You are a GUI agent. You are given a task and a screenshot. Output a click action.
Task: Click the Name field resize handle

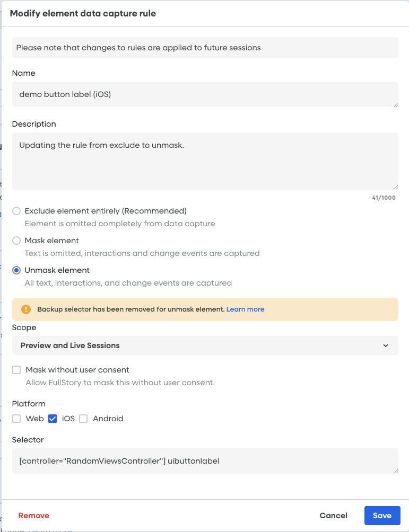tap(396, 104)
